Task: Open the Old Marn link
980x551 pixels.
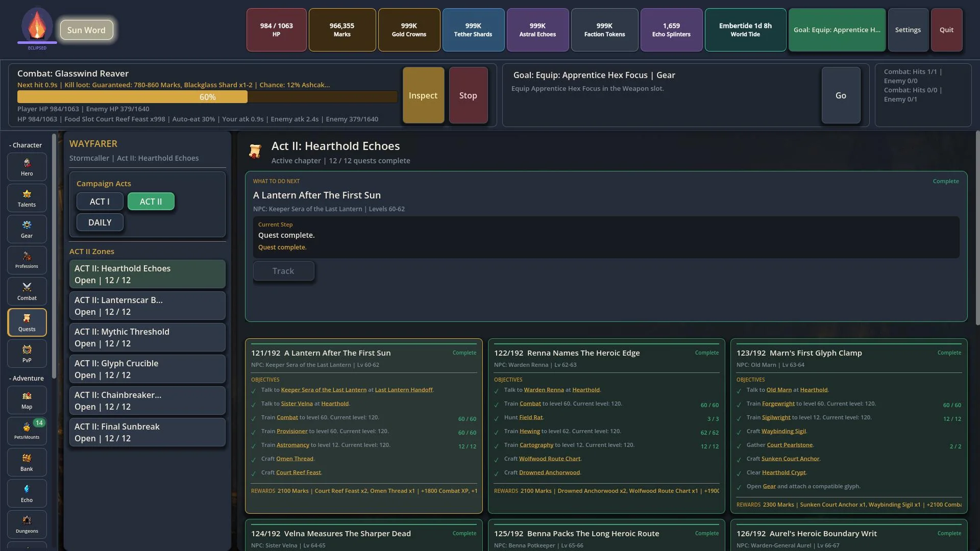Action: point(779,390)
